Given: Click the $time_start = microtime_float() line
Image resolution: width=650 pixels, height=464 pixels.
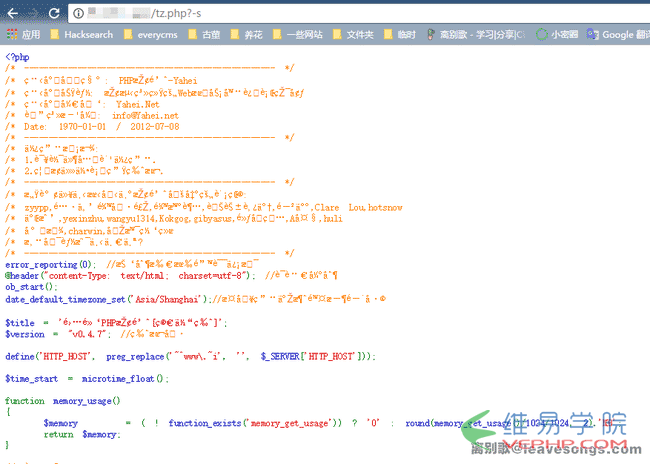Looking at the screenshot, I should [87, 378].
